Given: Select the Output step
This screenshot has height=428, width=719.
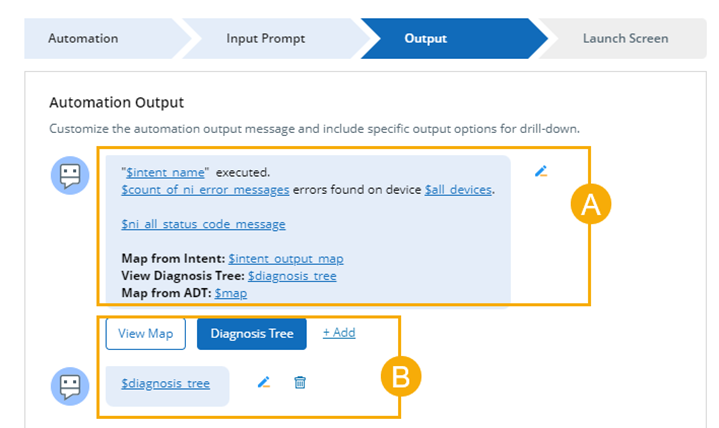Looking at the screenshot, I should [x=426, y=39].
